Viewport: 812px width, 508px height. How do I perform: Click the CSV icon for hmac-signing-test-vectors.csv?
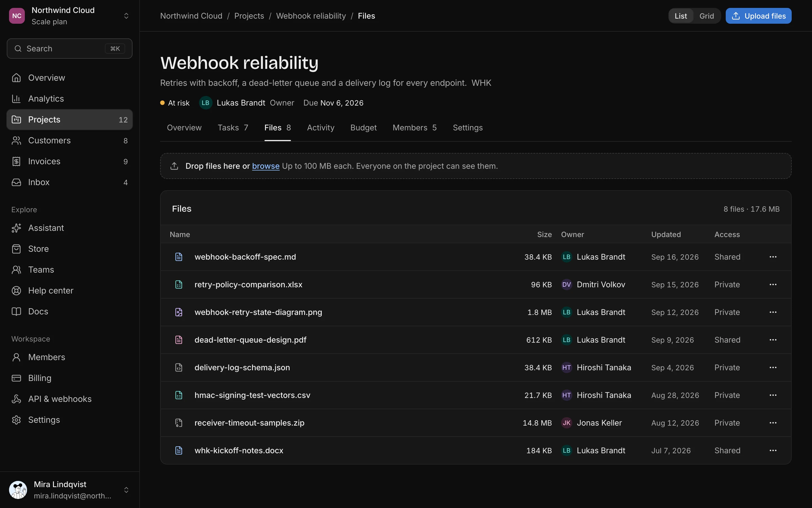click(179, 395)
